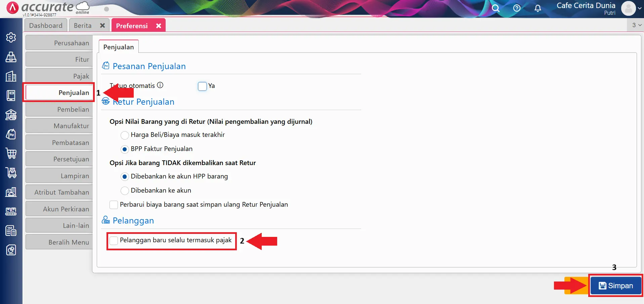Click the notification bell icon
644x304 pixels.
[538, 8]
